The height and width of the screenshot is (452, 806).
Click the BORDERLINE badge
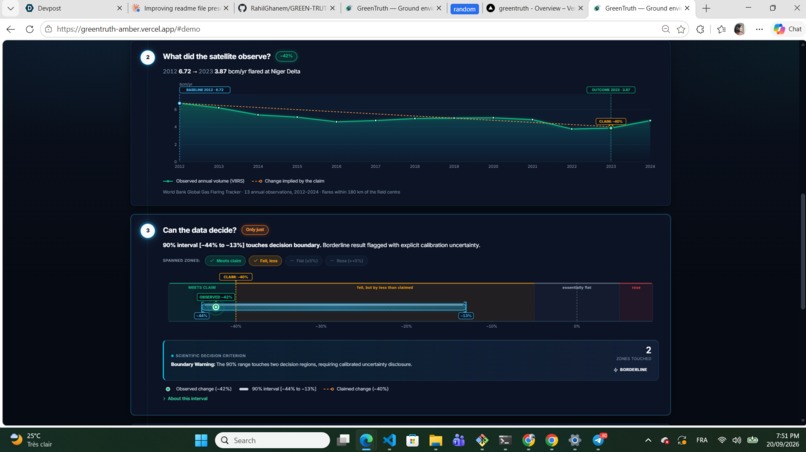630,370
